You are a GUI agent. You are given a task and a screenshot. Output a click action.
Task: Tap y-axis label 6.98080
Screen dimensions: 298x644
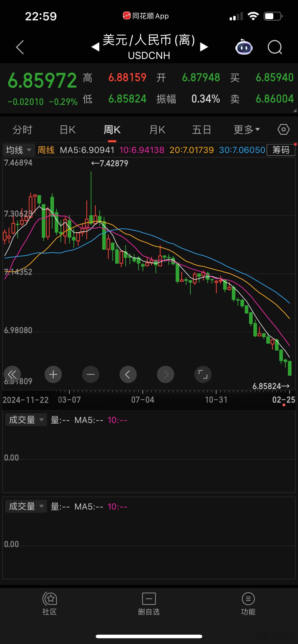click(x=18, y=330)
